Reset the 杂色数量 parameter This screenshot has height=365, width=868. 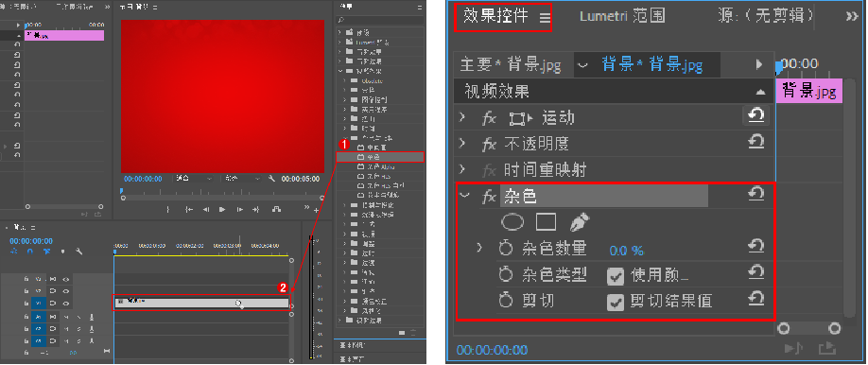[755, 247]
